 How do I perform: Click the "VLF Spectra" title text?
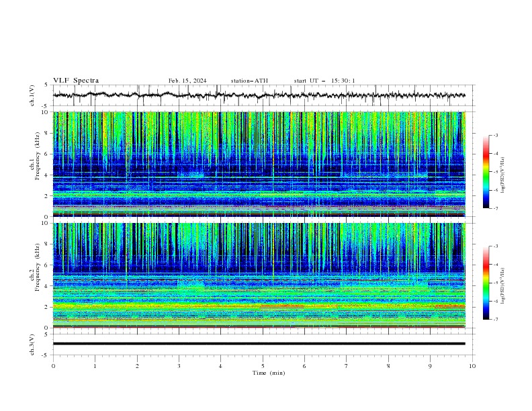[76, 81]
